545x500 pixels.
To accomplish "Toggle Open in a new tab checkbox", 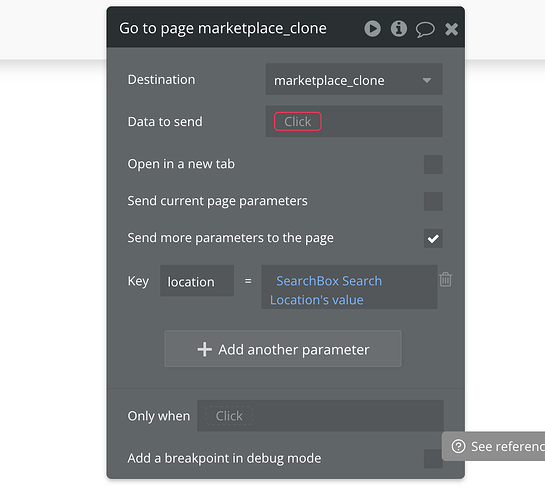I will 433,164.
